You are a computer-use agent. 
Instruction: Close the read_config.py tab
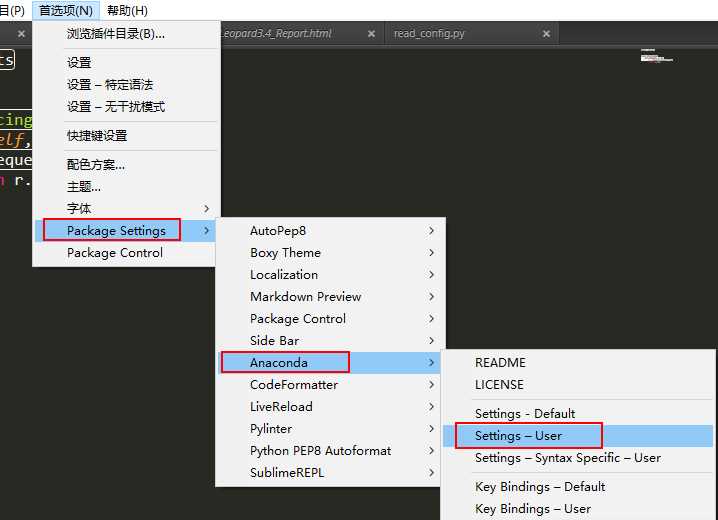click(546, 33)
